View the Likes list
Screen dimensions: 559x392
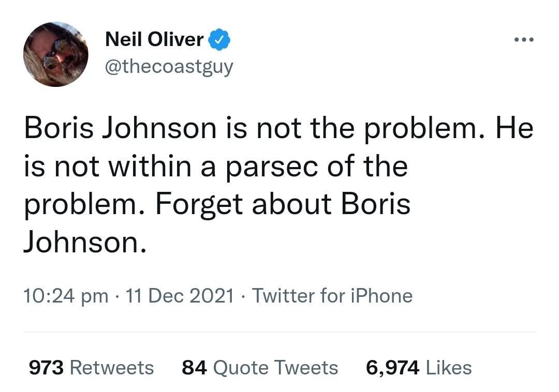[448, 368]
